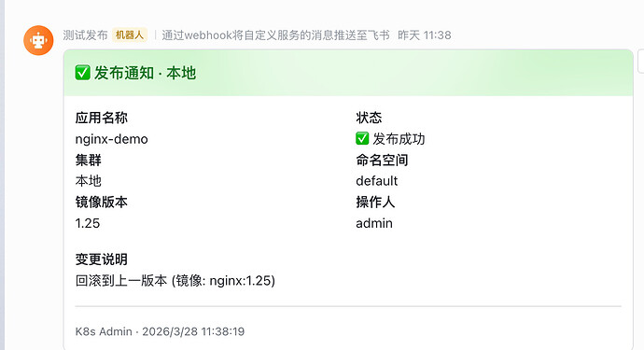Viewport: 644px width, 350px height.
Task: Click the green checkmark beside 发布成功
Action: [x=362, y=138]
